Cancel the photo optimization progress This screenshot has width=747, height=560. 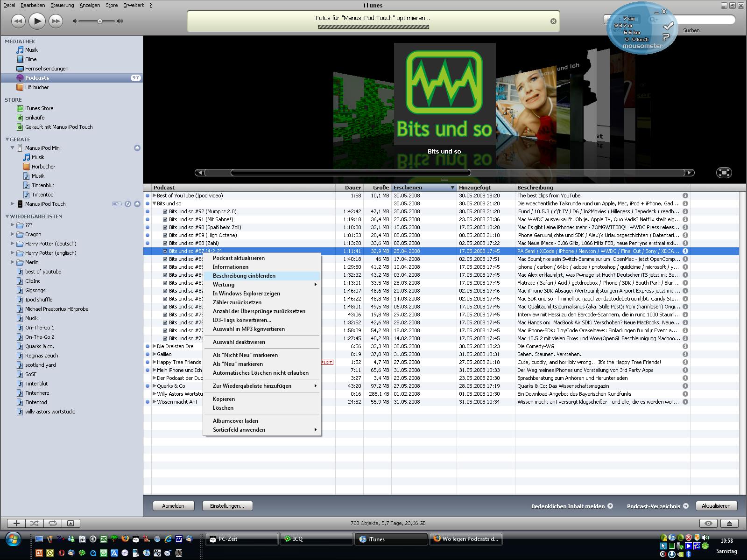553,21
